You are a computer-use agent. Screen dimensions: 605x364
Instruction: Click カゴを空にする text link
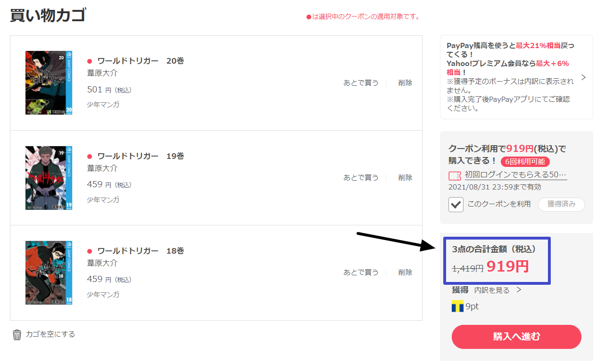[x=50, y=334]
